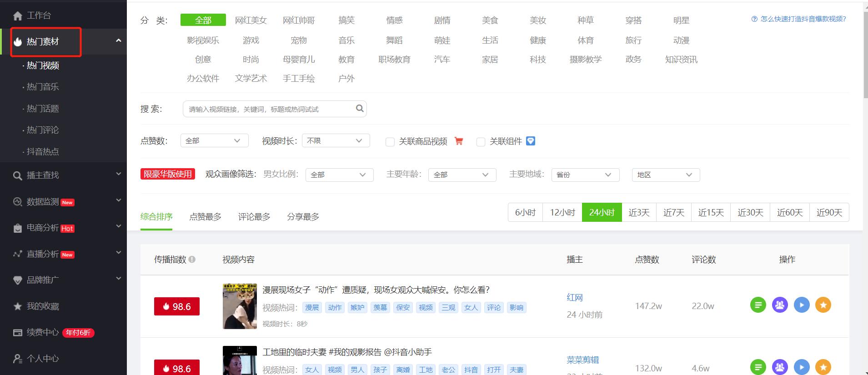Open the 怎么快速打造抖音爆款视频 help link
This screenshot has width=868, height=375.
pos(803,19)
